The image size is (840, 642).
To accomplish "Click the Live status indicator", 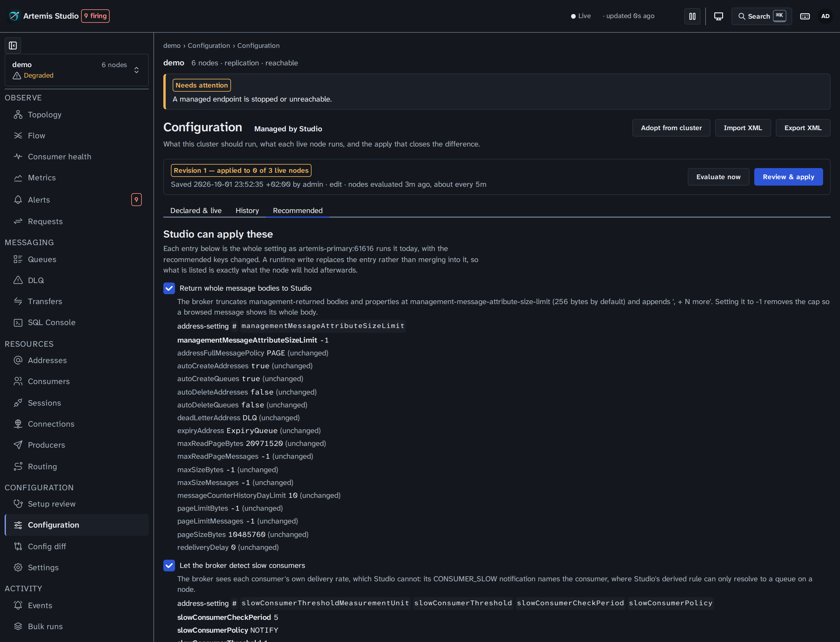I will (x=581, y=16).
